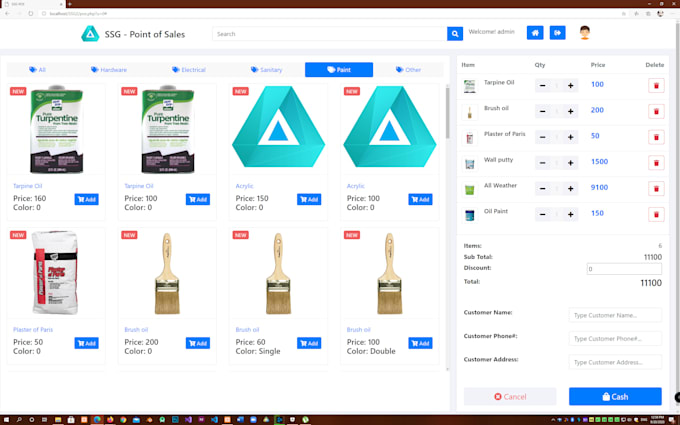Increase quantity of Brush oil in cart
Screen dimensions: 680x425
pos(570,111)
